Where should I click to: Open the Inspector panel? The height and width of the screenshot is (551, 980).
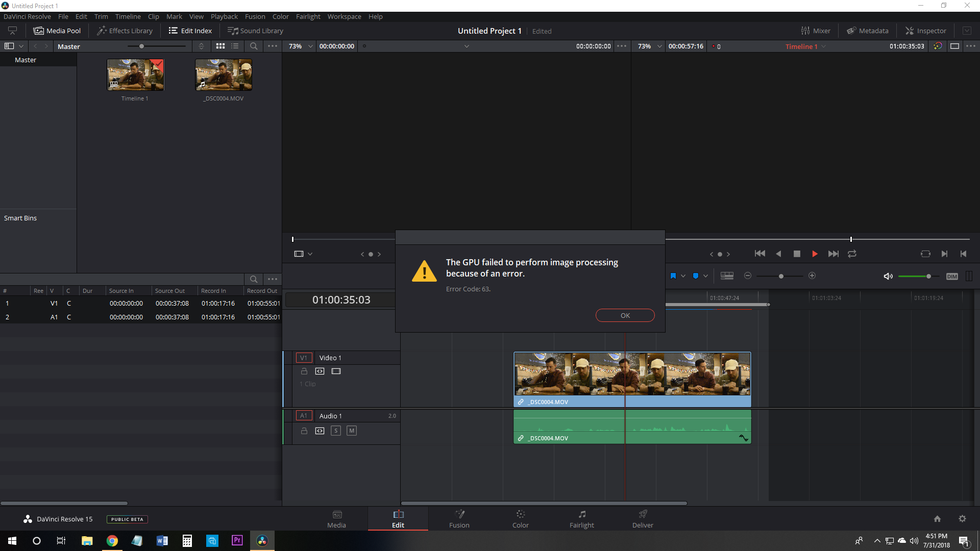pyautogui.click(x=926, y=31)
